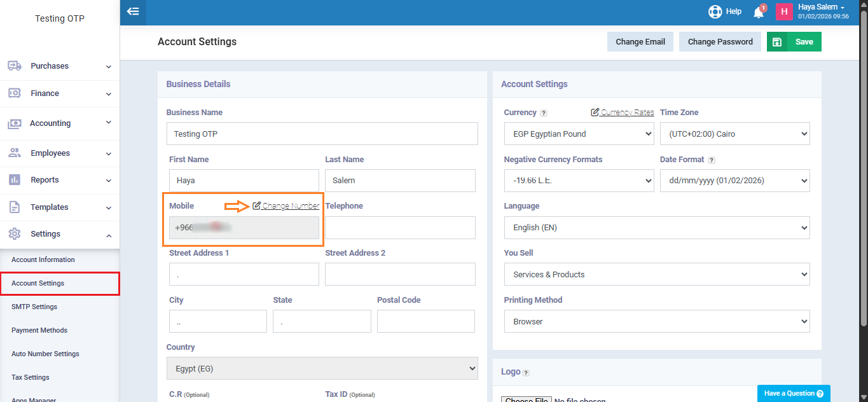The height and width of the screenshot is (402, 868).
Task: Click the green Save disk icon
Action: point(777,42)
